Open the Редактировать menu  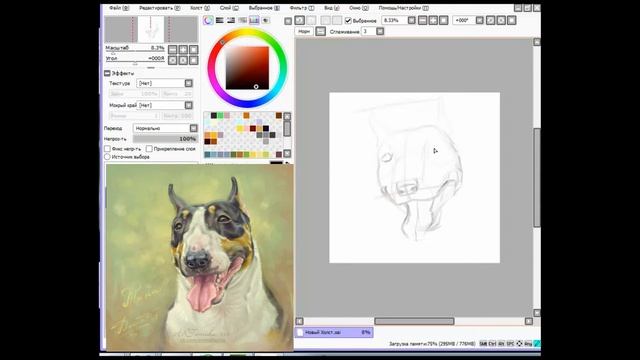click(160, 8)
